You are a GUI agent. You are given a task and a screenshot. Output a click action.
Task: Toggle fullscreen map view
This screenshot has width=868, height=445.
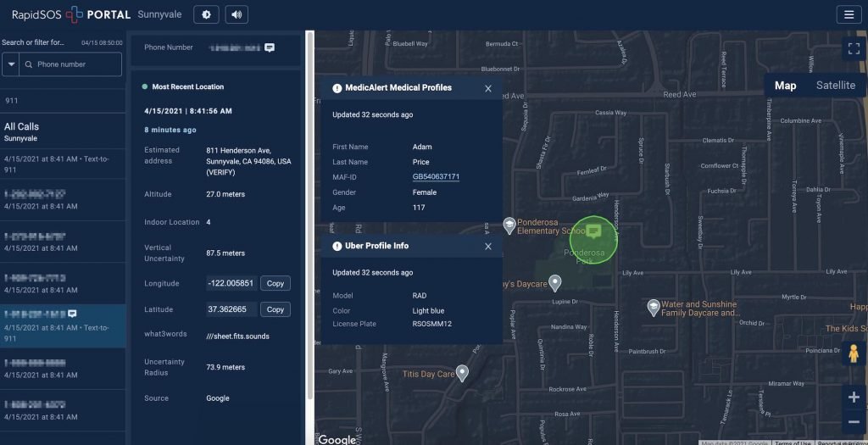pyautogui.click(x=854, y=48)
